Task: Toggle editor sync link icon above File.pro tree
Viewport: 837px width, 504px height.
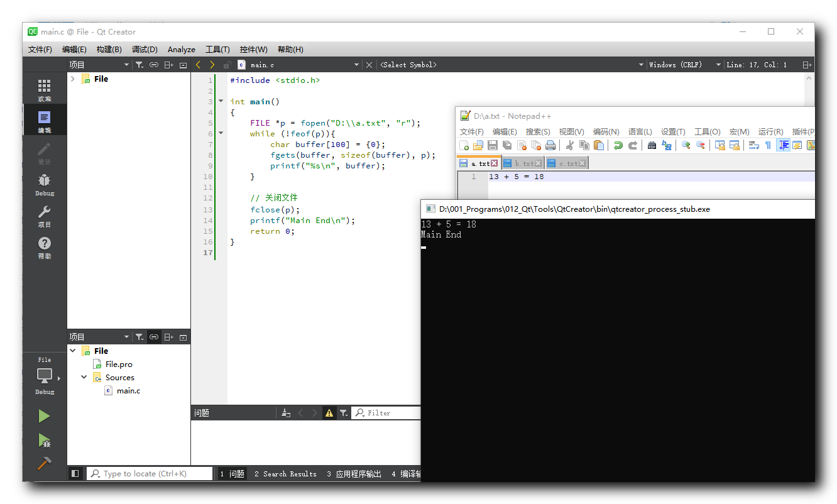Action: click(x=154, y=337)
